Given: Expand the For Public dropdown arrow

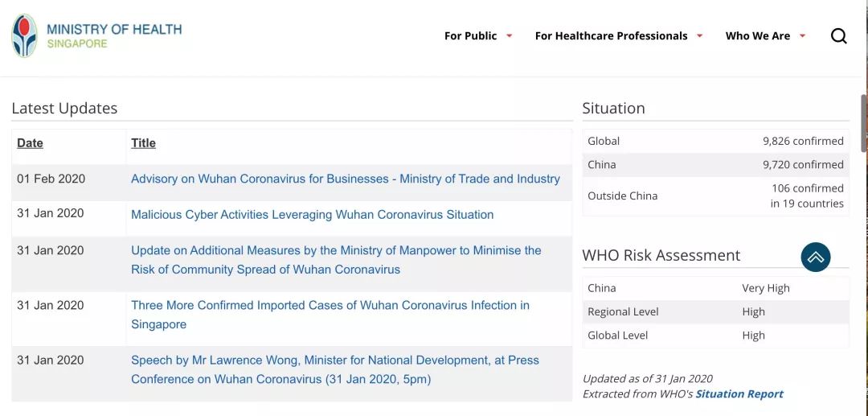Looking at the screenshot, I should coord(509,36).
